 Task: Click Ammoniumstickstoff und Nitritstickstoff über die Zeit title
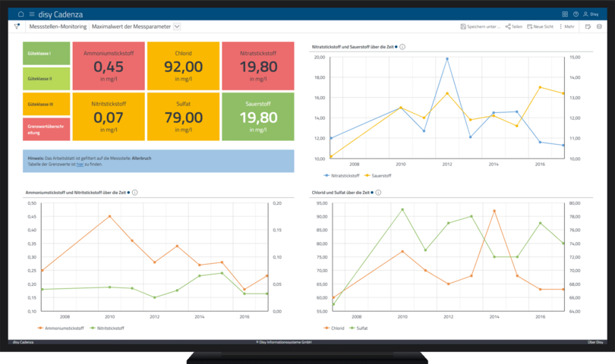tap(76, 193)
